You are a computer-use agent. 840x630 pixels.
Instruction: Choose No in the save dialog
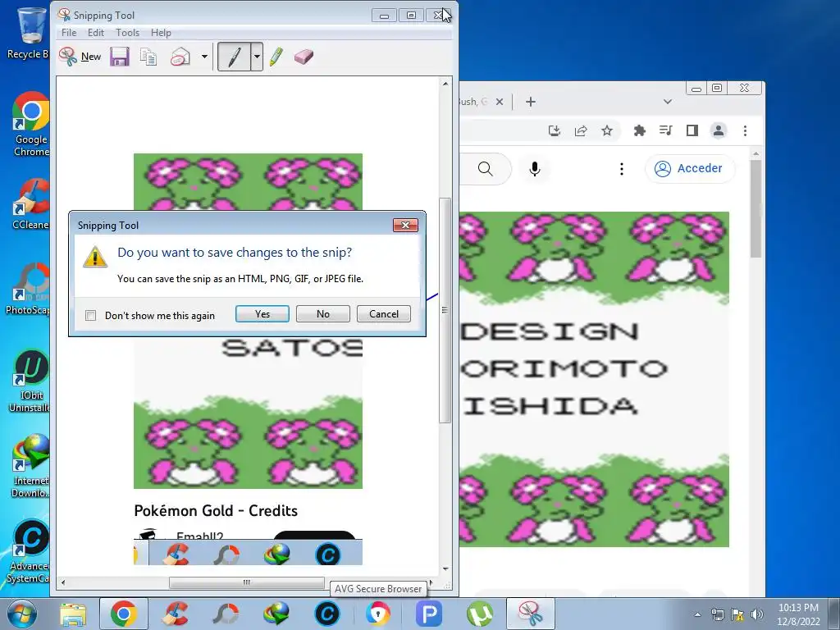tap(322, 314)
